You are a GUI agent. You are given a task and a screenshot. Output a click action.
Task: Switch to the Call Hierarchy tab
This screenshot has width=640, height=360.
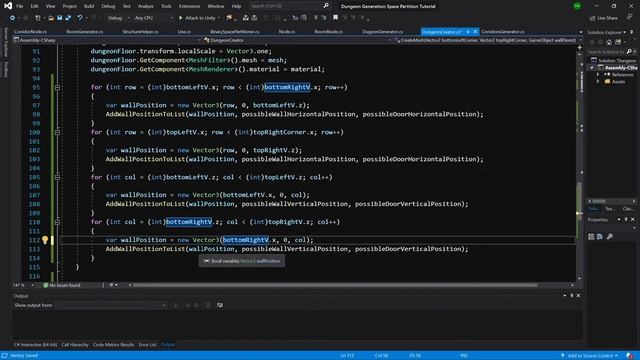(x=75, y=344)
